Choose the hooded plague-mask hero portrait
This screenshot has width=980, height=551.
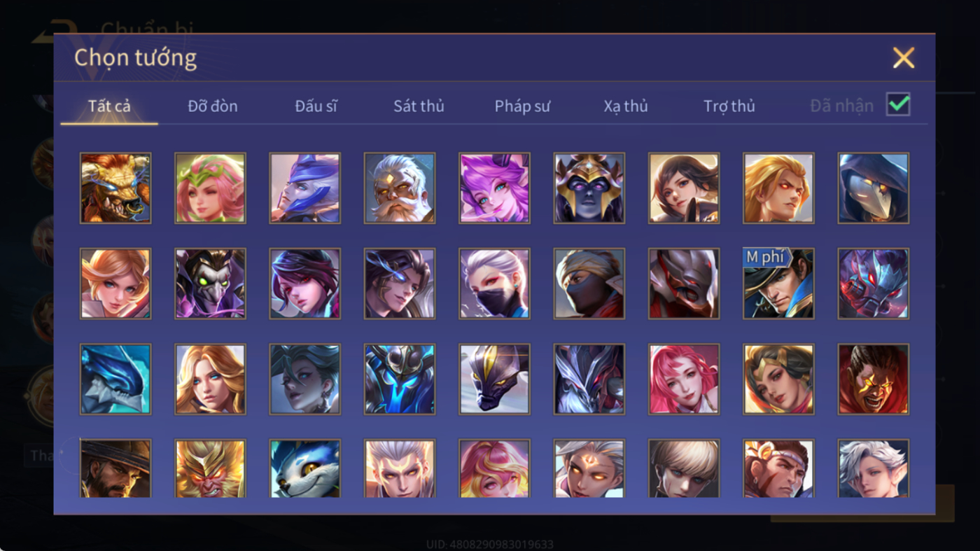(874, 188)
